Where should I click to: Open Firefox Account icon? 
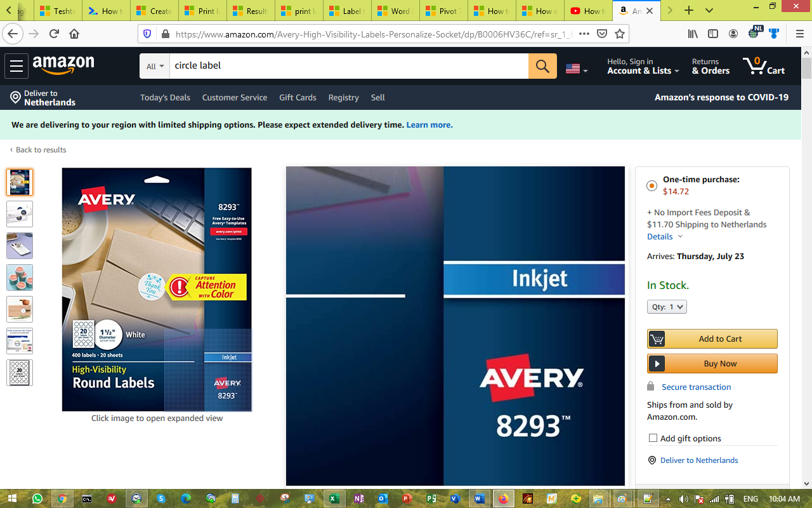click(x=733, y=34)
